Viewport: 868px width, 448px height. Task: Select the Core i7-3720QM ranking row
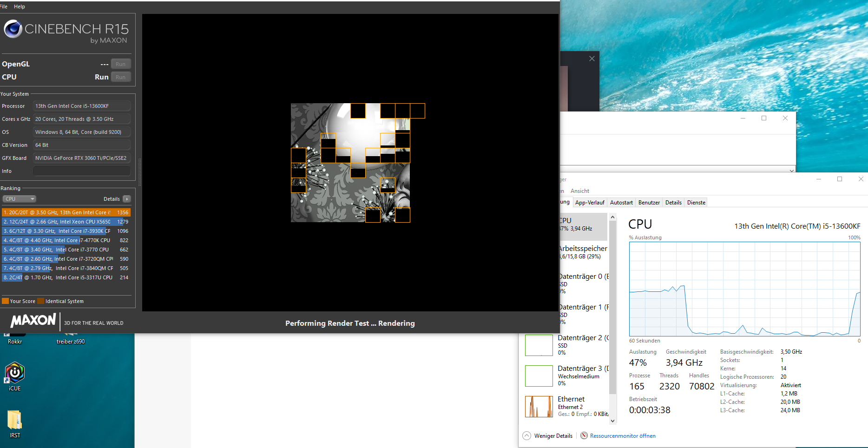pyautogui.click(x=66, y=259)
